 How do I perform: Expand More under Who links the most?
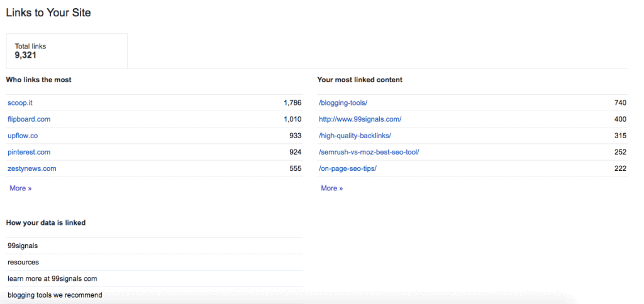20,188
